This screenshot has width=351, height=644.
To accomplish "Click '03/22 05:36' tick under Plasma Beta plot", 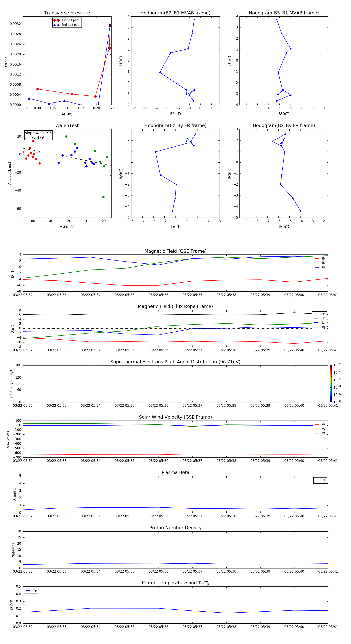I will (x=158, y=516).
